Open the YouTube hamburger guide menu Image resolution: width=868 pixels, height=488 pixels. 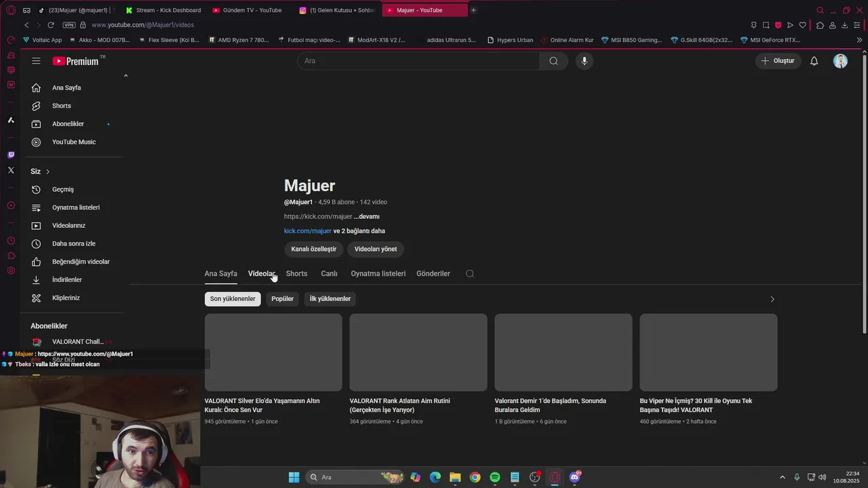click(x=36, y=61)
